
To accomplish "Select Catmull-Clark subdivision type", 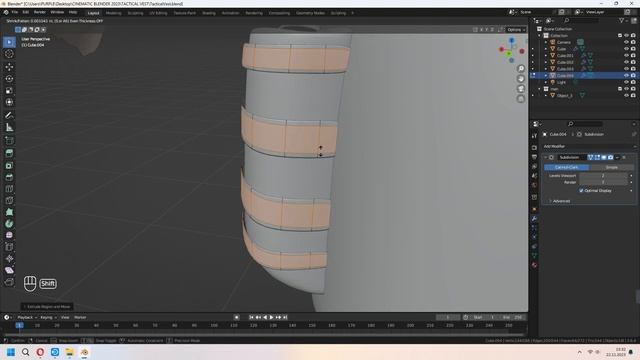I will coord(567,168).
